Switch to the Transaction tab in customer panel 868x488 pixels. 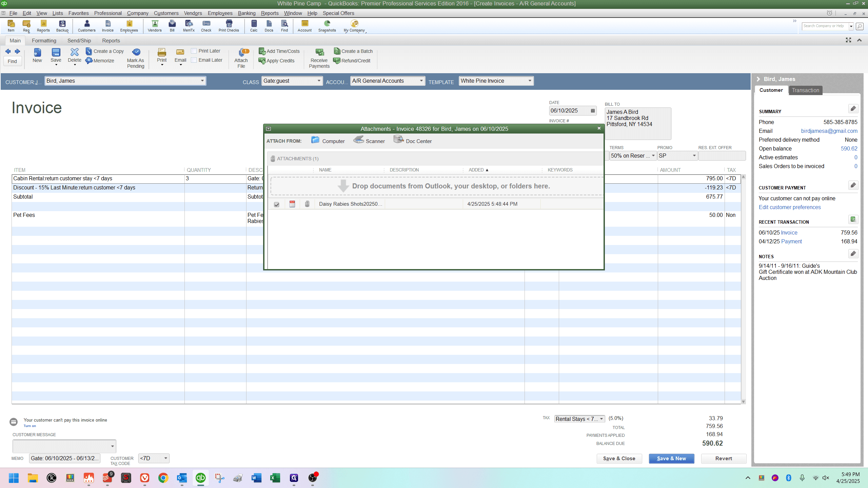click(x=805, y=90)
